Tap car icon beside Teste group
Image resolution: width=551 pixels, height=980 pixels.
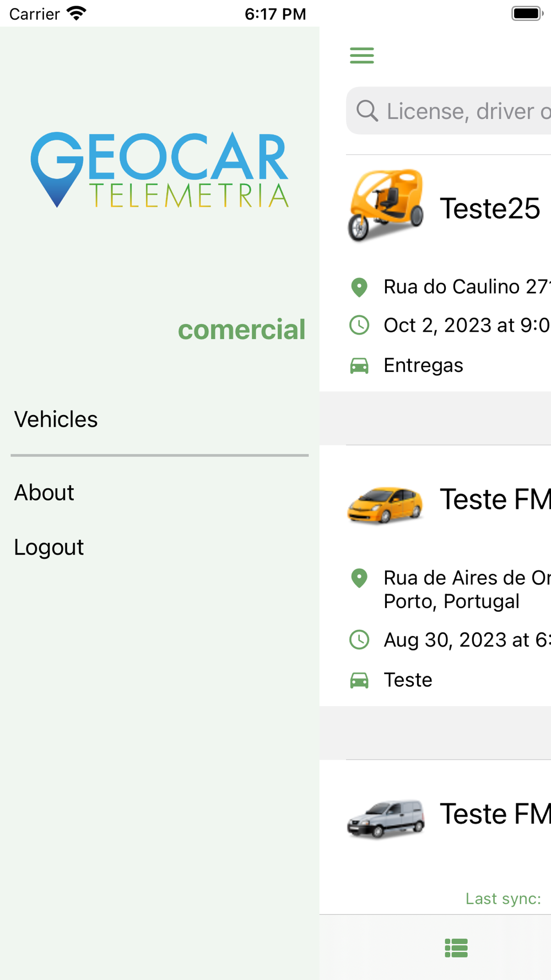pos(359,680)
